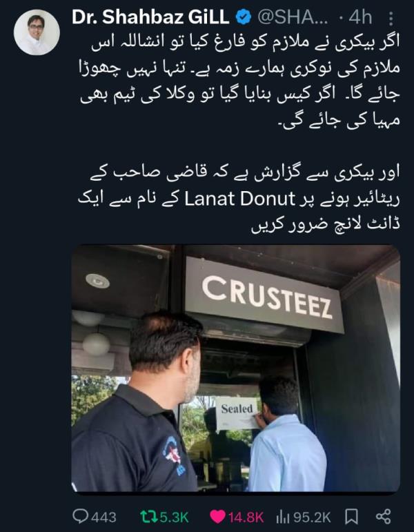This screenshot has width=414, height=532.
Task: Click the 443 replies count
Action: point(103,518)
